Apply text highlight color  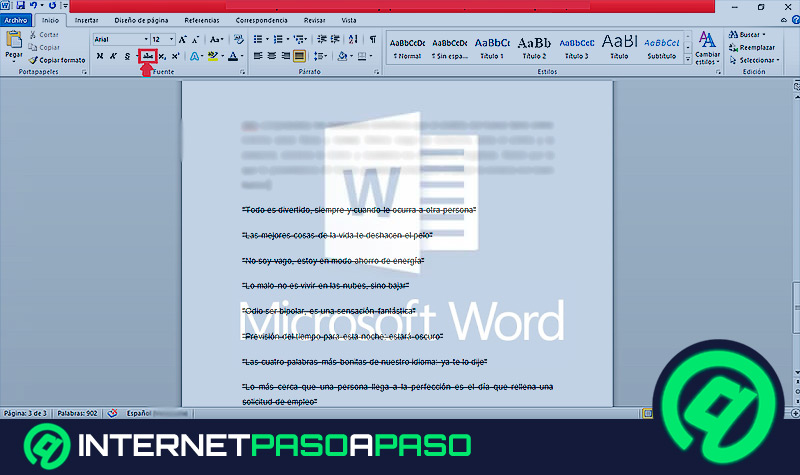point(213,56)
